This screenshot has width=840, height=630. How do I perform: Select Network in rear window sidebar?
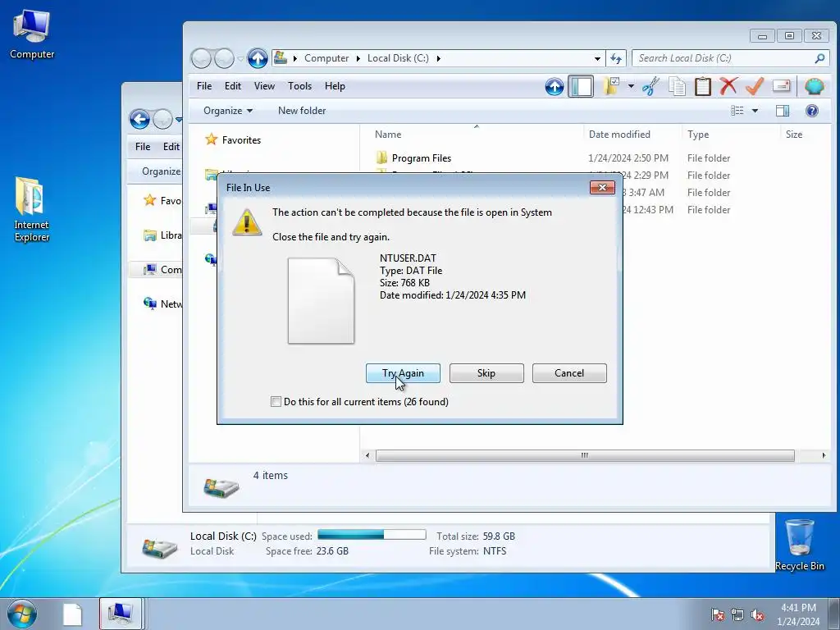(162, 304)
